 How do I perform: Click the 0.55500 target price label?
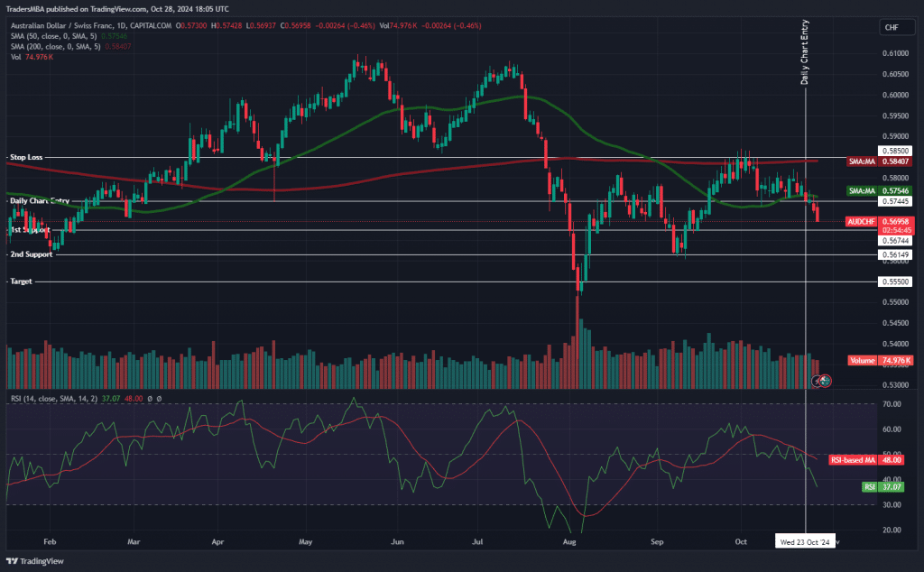click(x=896, y=281)
